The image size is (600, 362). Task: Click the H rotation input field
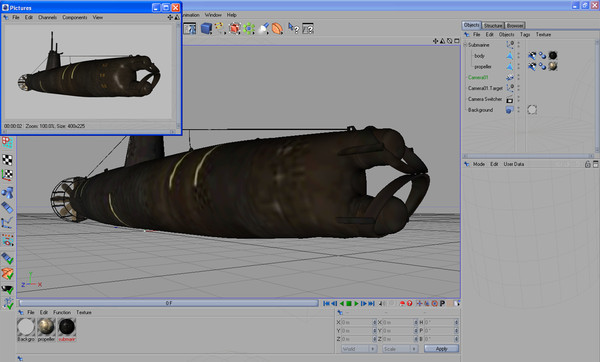[441, 322]
